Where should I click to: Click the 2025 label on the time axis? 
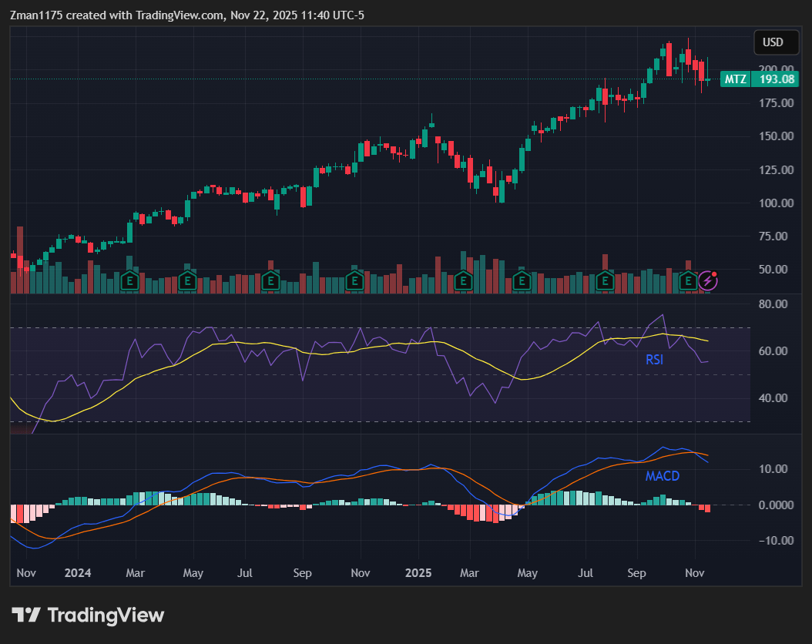coord(418,573)
